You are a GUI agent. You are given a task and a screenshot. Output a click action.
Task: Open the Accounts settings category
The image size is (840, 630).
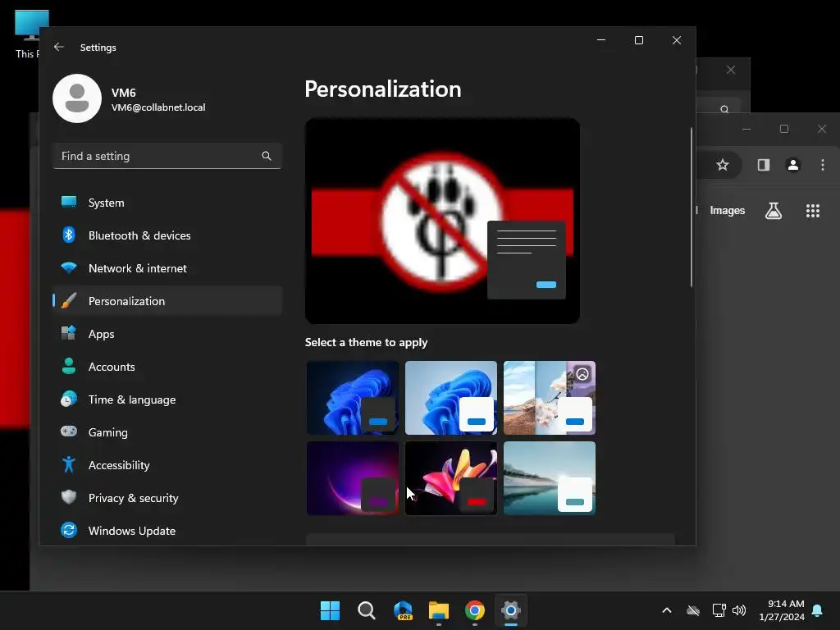point(167,367)
